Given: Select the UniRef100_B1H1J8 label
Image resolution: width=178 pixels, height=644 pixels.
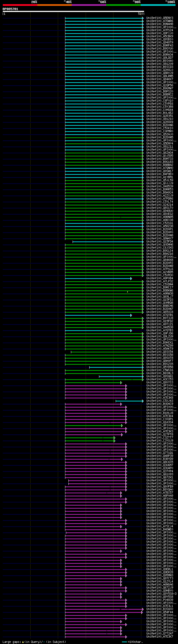Looking at the screenshot, I should (x=160, y=413).
